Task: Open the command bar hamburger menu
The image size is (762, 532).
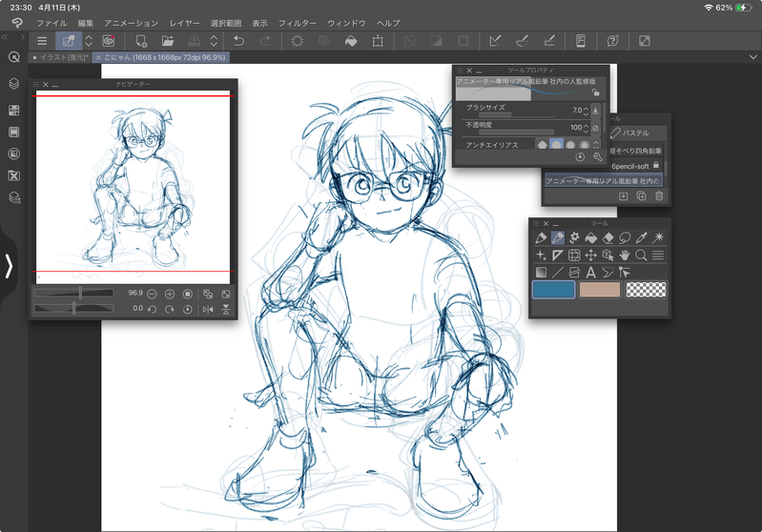Action: click(x=42, y=41)
